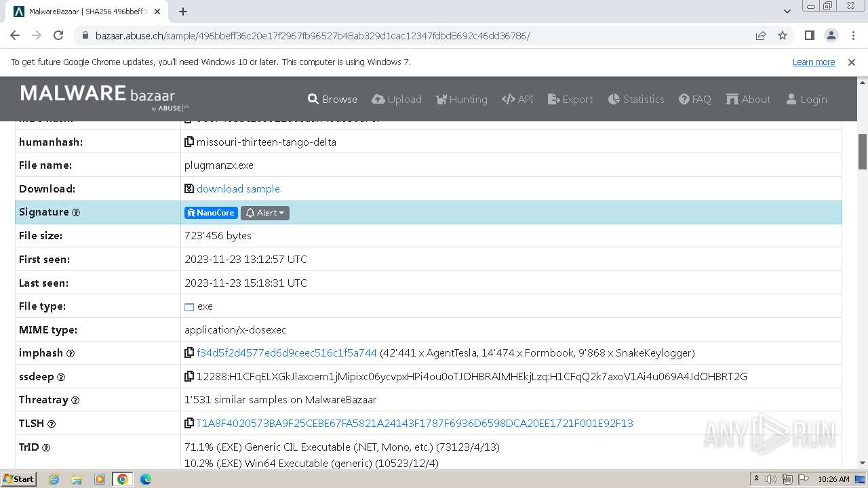Open Statistics in navigation bar
Viewport: 868px width, 488px height.
636,99
